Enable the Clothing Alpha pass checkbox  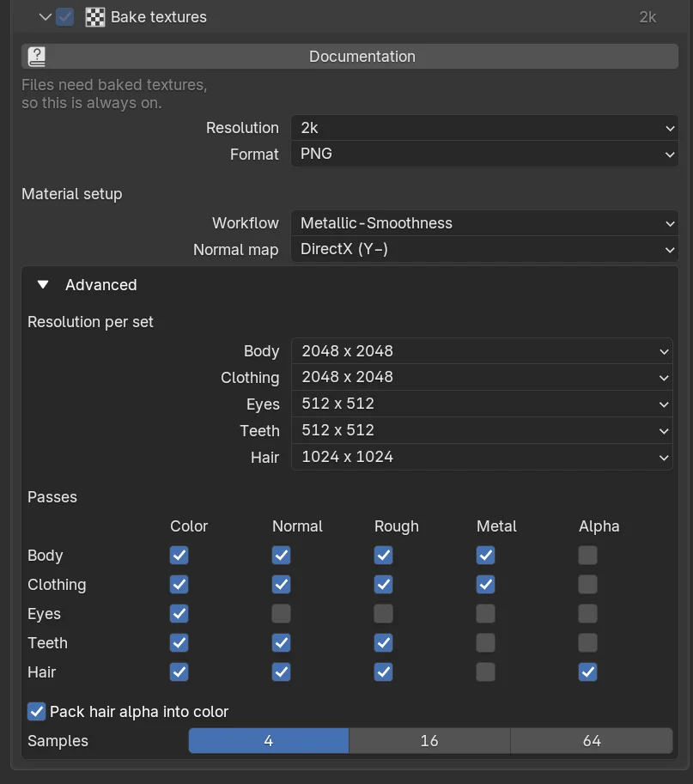[x=587, y=585]
